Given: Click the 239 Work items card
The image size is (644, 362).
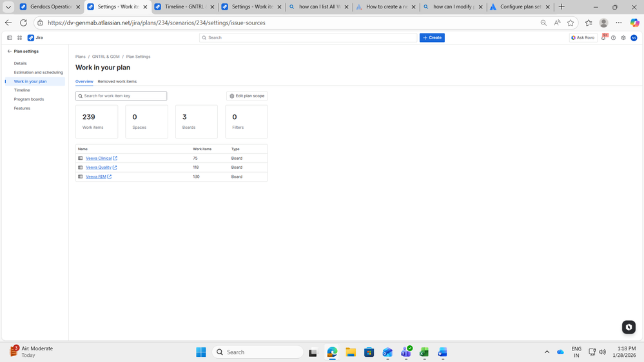Looking at the screenshot, I should click(97, 122).
